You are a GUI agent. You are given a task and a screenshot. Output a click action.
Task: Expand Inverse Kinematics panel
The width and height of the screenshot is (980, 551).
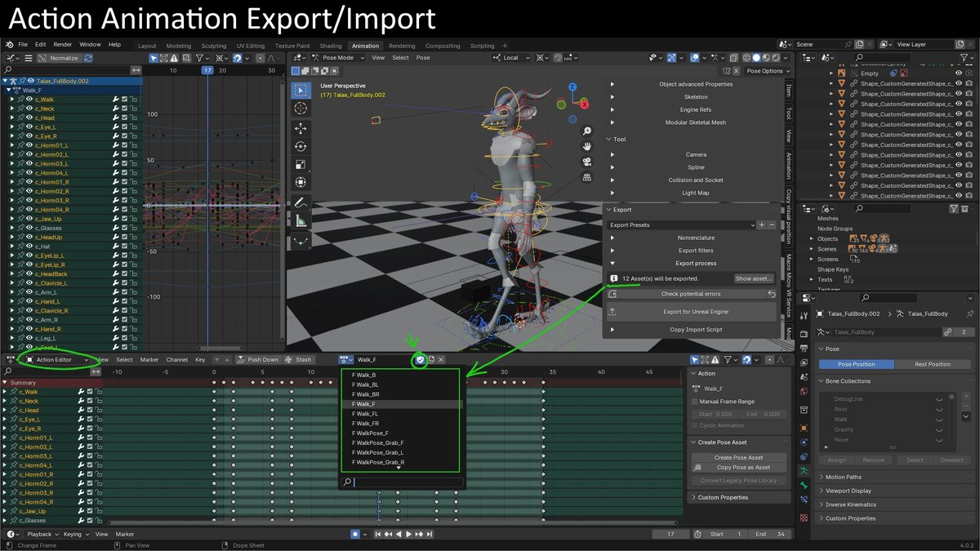[x=896, y=504]
